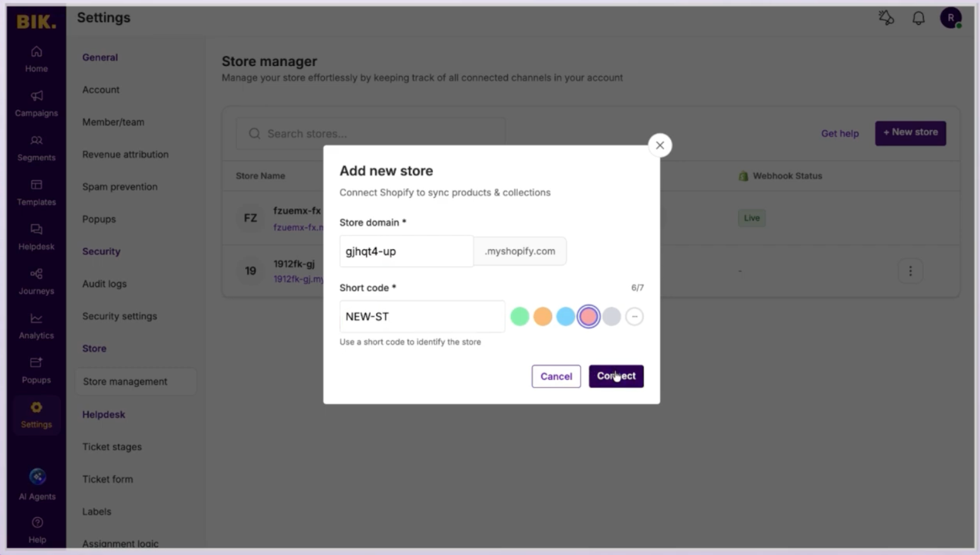Open the Campaigns megaphone icon in sidebar
This screenshot has height=555, width=980.
[37, 96]
